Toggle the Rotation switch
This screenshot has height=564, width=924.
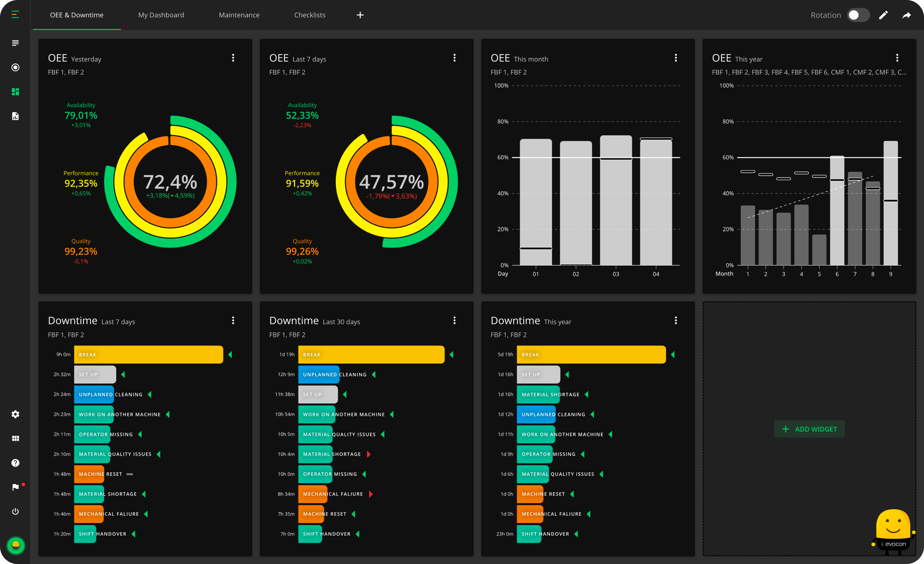857,15
